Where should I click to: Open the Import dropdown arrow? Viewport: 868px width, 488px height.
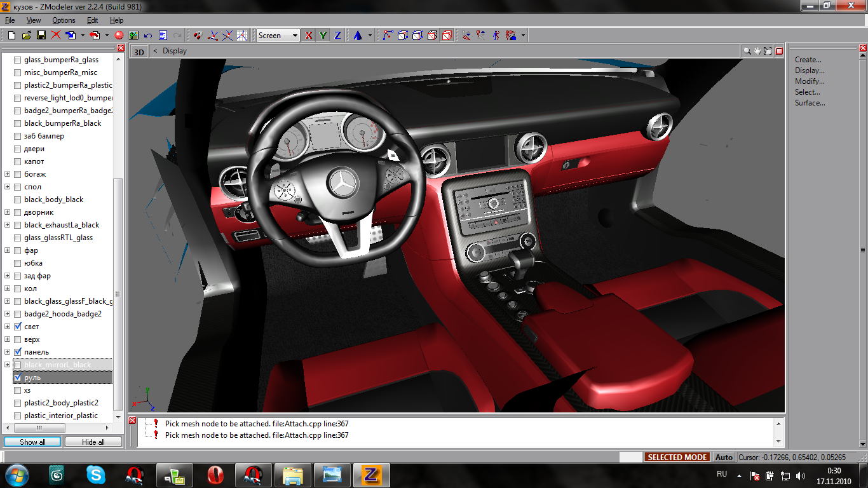83,36
